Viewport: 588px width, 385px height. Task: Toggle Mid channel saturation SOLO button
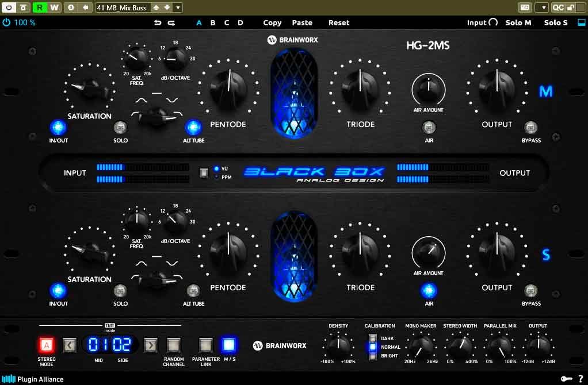point(120,128)
